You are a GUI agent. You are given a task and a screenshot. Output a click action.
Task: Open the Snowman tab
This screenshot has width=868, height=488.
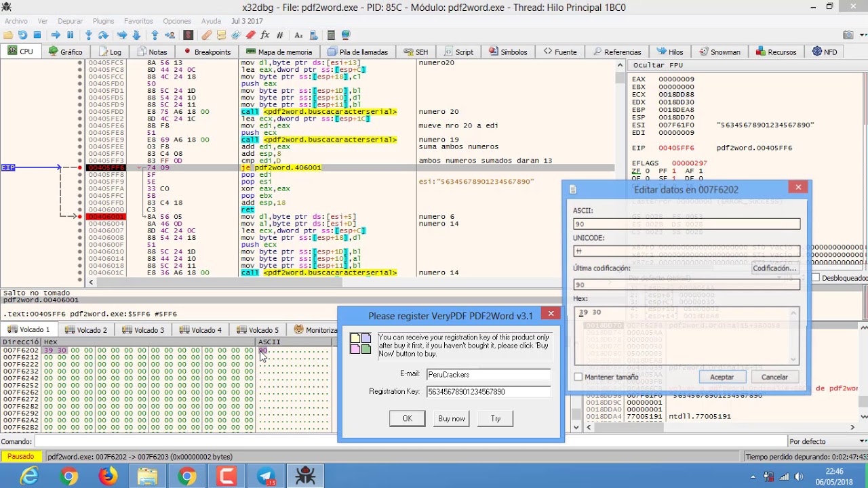(x=719, y=52)
